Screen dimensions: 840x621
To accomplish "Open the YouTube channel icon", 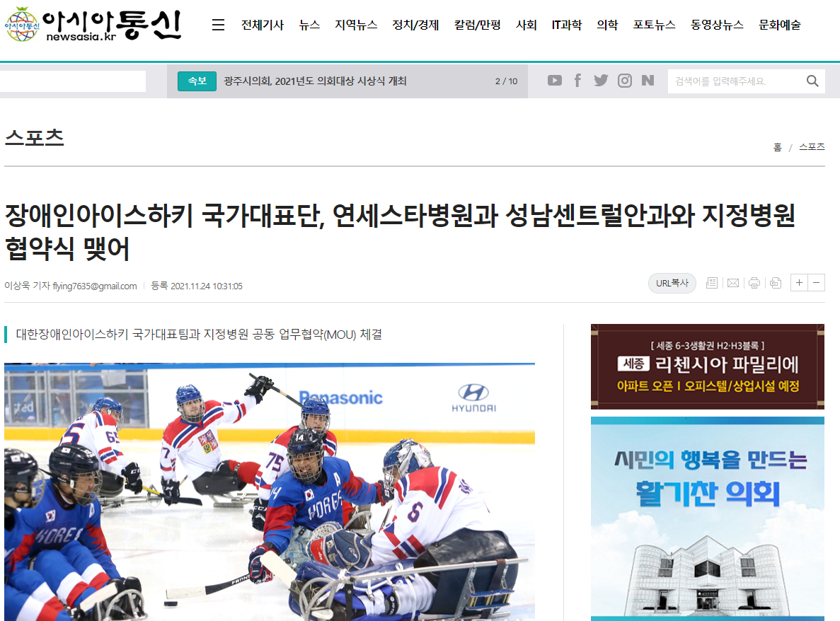I will tap(555, 81).
